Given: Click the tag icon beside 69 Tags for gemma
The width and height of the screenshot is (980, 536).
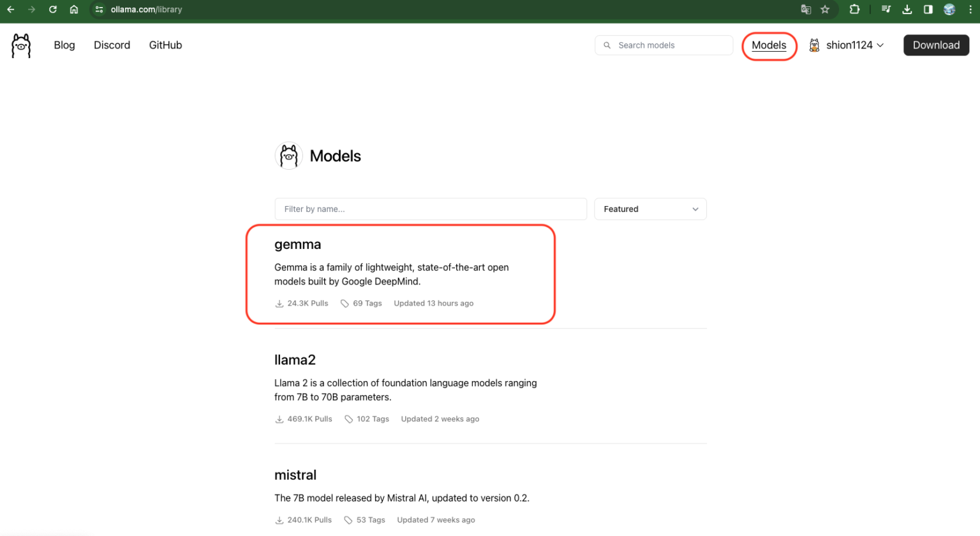Looking at the screenshot, I should 345,303.
